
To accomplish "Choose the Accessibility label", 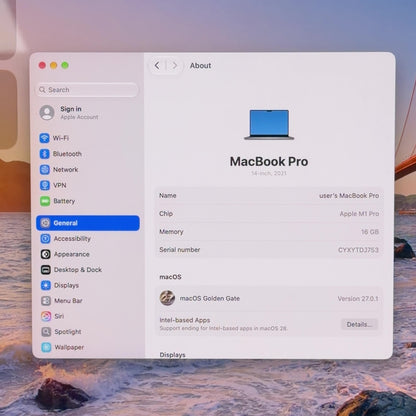I will click(x=72, y=239).
